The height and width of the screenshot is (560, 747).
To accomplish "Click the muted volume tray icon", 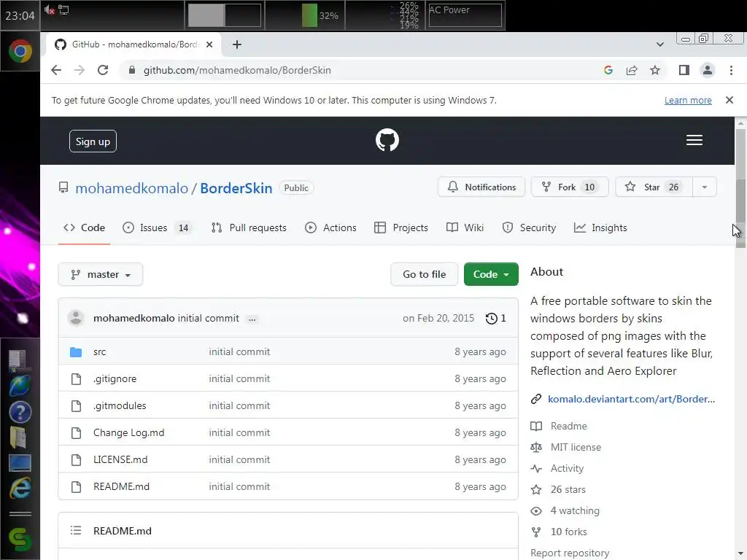I will 49,9.
